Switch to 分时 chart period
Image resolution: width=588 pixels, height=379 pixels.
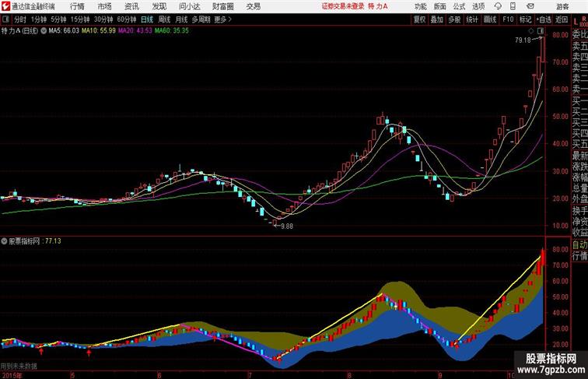click(20, 19)
